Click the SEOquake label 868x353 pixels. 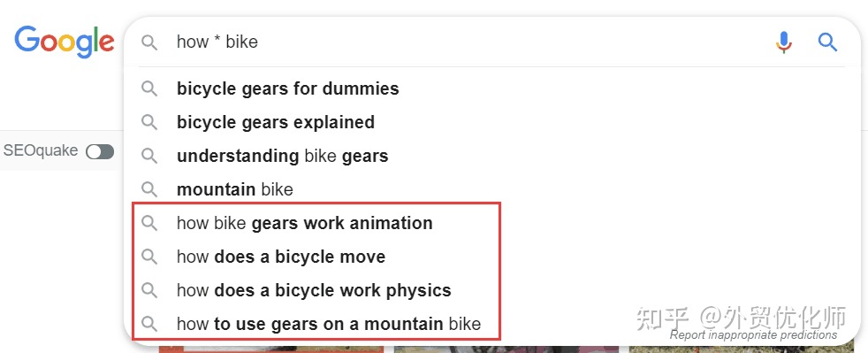click(41, 150)
